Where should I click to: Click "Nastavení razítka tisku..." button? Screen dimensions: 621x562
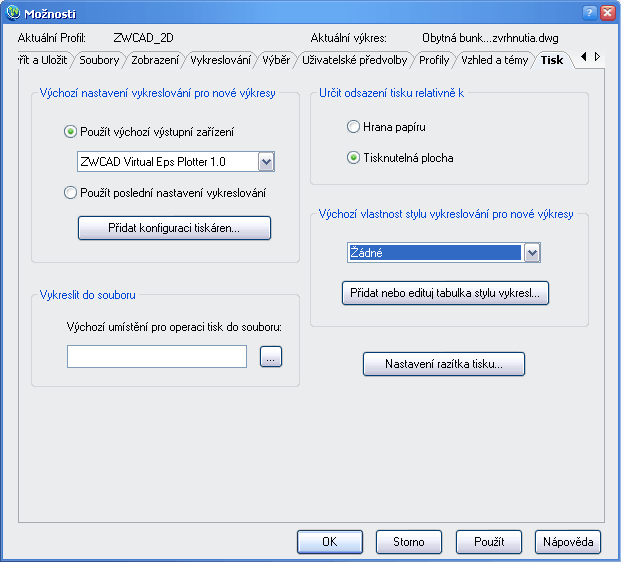[443, 364]
